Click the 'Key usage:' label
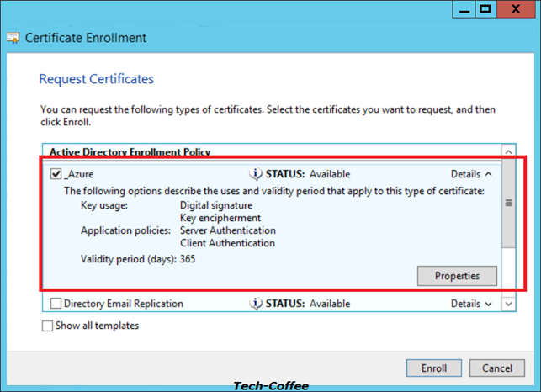The image size is (541, 392). coord(104,205)
